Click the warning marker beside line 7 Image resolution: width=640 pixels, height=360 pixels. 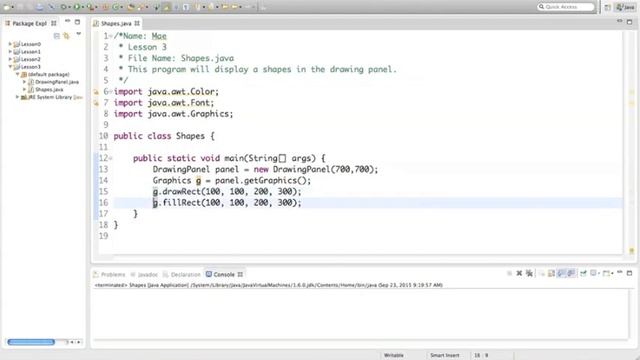96,103
